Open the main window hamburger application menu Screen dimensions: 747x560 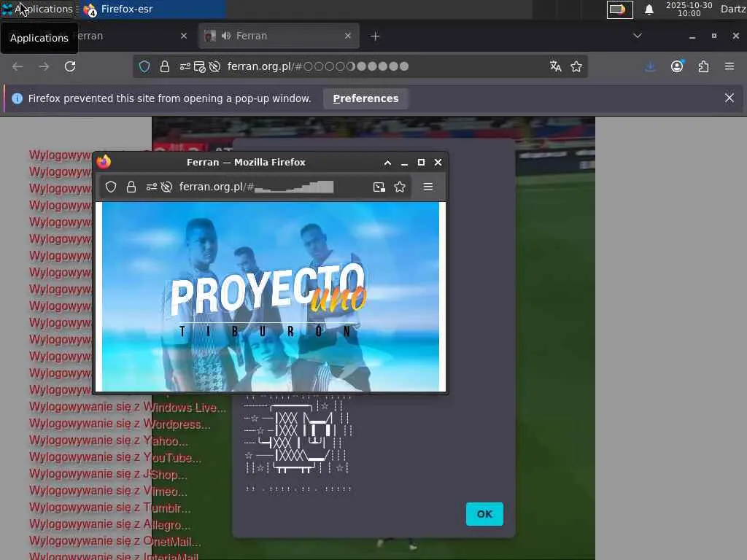click(729, 66)
